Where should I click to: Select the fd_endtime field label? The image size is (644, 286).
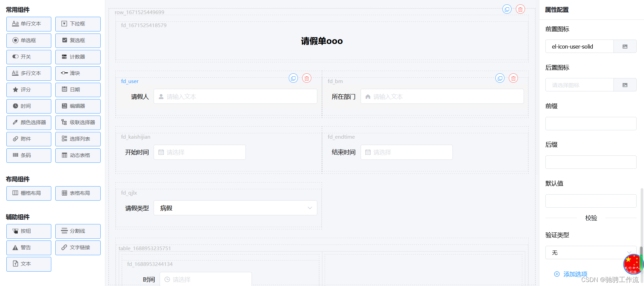(341, 137)
